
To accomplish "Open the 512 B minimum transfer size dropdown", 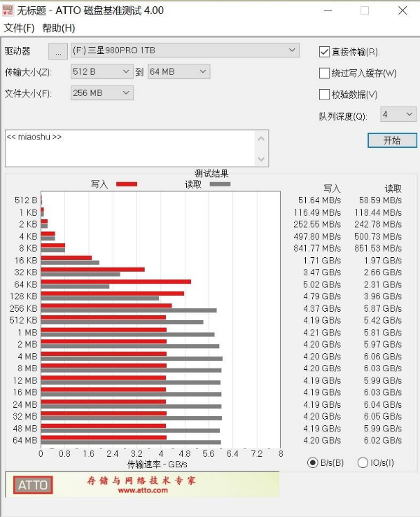I will [x=101, y=71].
